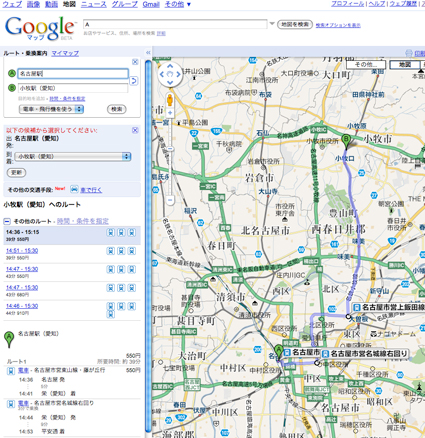Click the green B marker beside destination field
Screen dimensions: 425x438
pyautogui.click(x=12, y=88)
